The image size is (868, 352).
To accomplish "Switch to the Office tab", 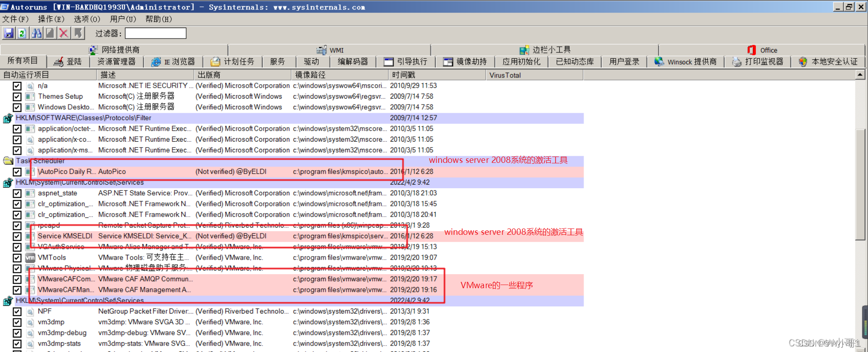I will pyautogui.click(x=762, y=50).
